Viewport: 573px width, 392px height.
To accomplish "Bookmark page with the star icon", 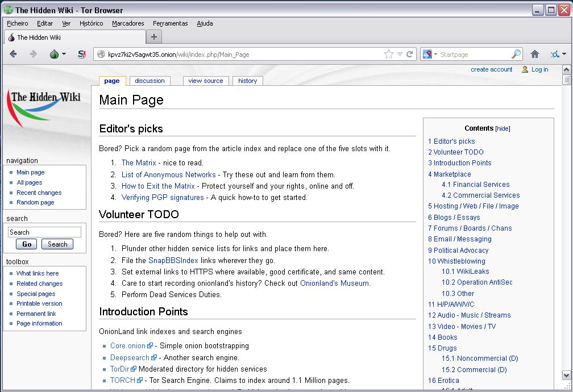I will click(x=389, y=54).
